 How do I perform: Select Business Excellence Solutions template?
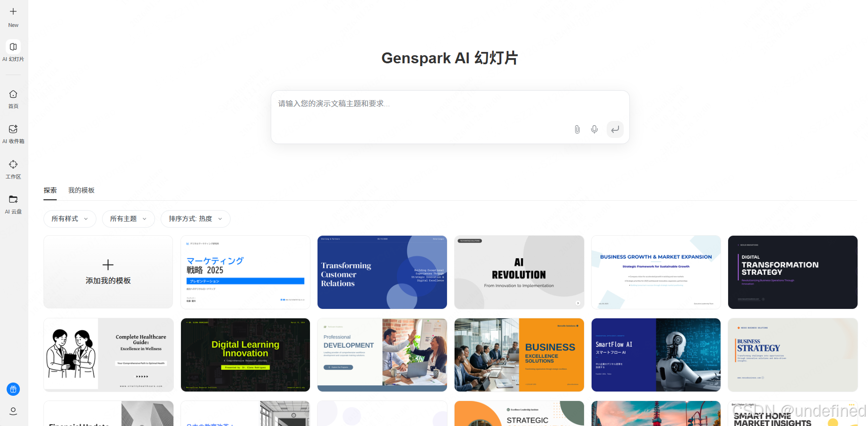pyautogui.click(x=519, y=355)
